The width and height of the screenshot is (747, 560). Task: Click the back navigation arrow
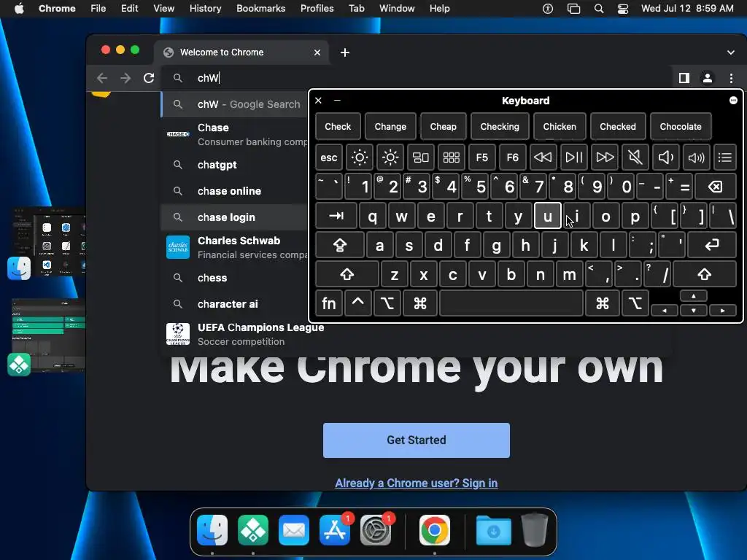click(x=102, y=78)
